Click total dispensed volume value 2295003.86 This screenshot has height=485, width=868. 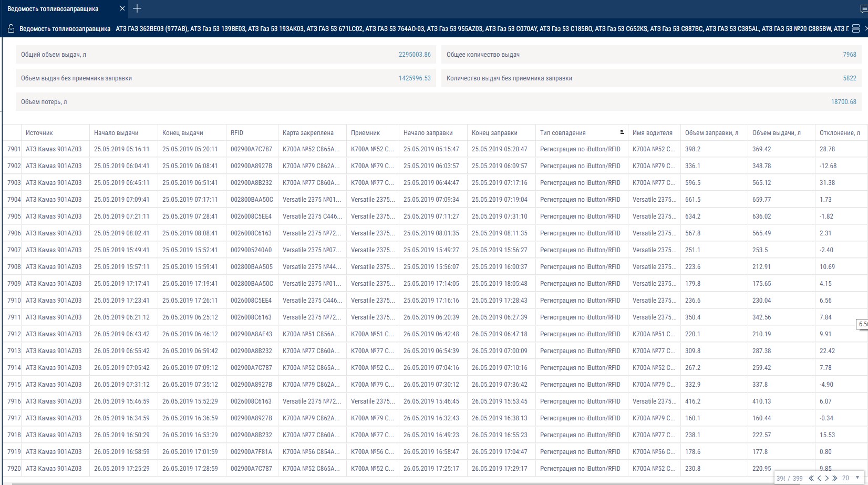(x=415, y=55)
